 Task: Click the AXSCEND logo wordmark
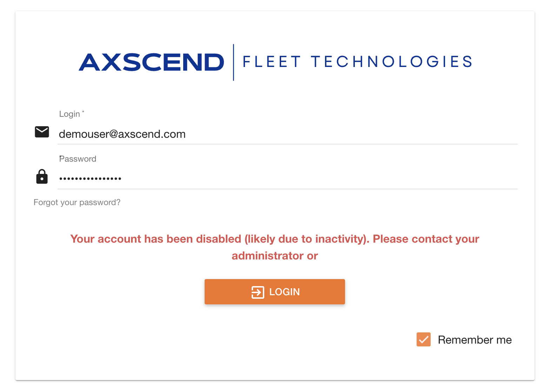pos(151,62)
